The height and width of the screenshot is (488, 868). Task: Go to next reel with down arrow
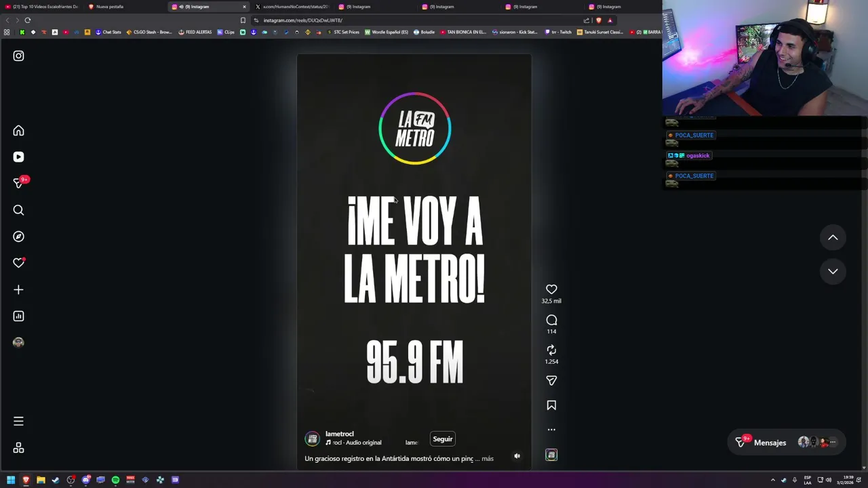pos(833,271)
